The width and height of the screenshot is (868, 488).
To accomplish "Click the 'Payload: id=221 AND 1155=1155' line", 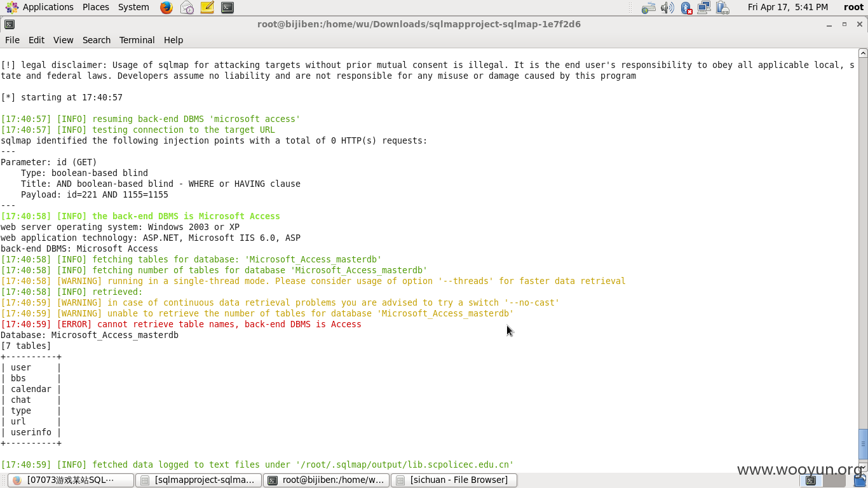I will click(x=95, y=194).
